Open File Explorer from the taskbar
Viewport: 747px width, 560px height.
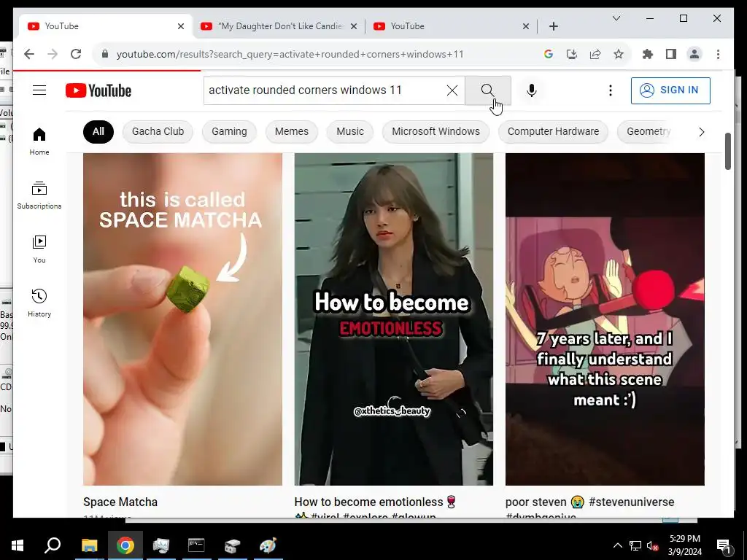pyautogui.click(x=89, y=545)
